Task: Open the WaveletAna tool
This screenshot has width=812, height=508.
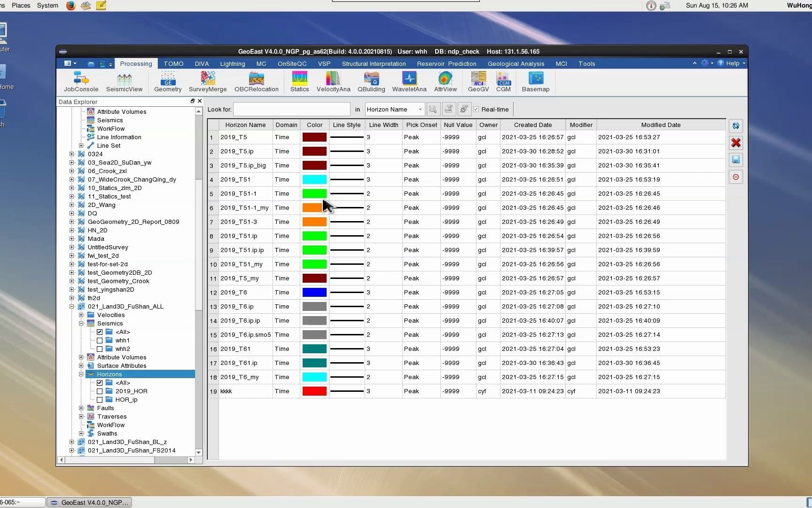Action: [409, 82]
